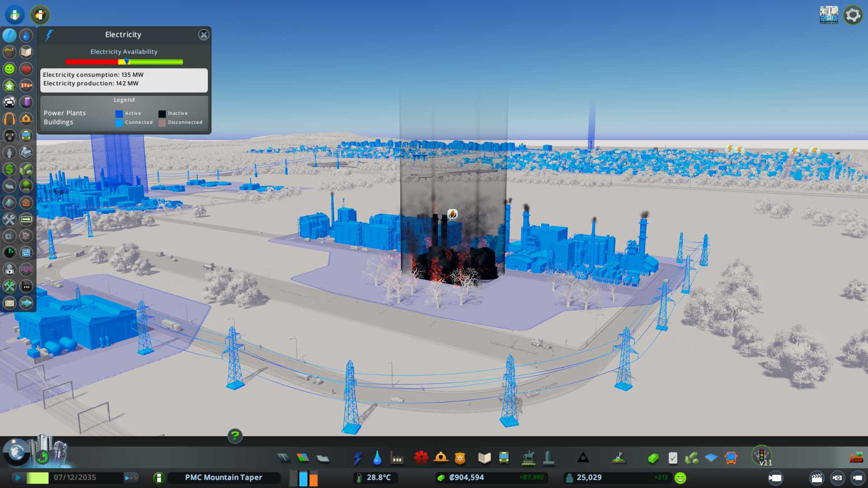Image resolution: width=868 pixels, height=488 pixels.
Task: Open the Public Transport bus menu
Action: pos(504,458)
